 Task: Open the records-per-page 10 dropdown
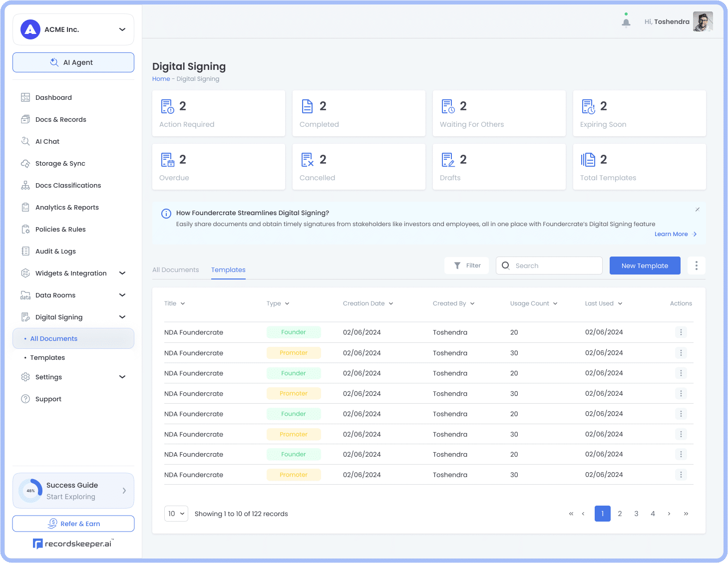tap(176, 514)
